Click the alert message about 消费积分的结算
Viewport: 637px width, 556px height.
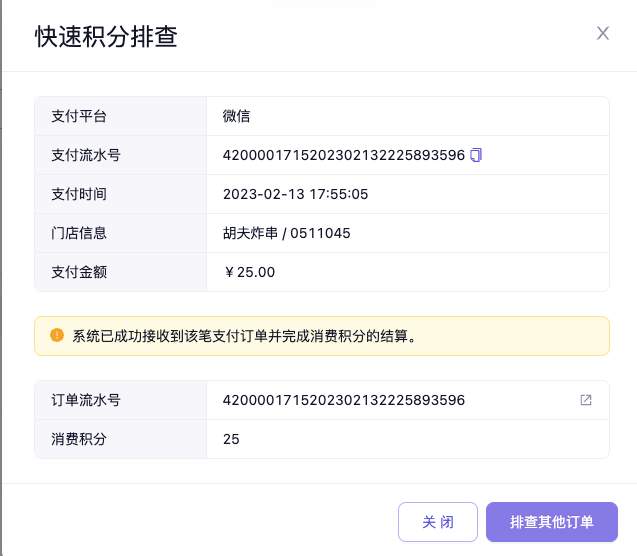pyautogui.click(x=245, y=336)
